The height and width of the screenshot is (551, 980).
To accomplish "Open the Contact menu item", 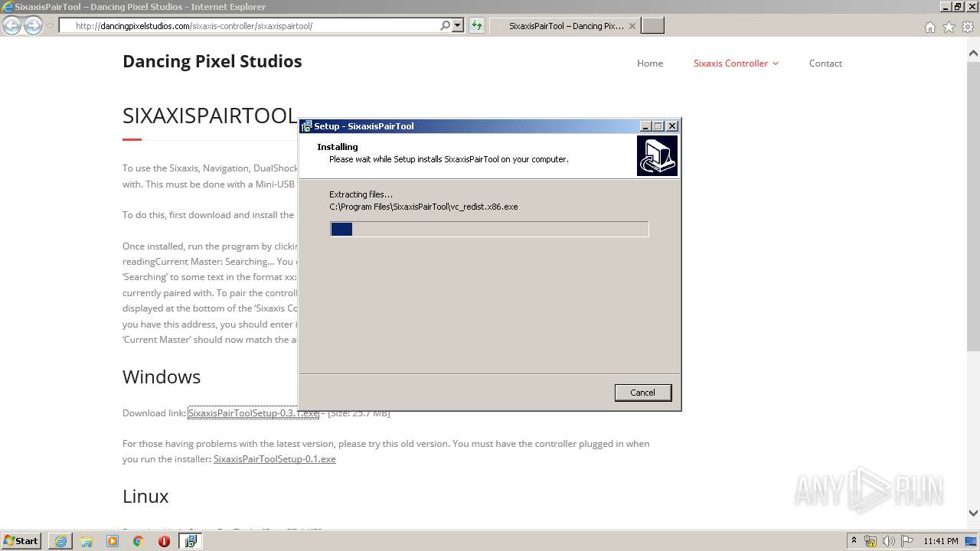I will coord(825,64).
